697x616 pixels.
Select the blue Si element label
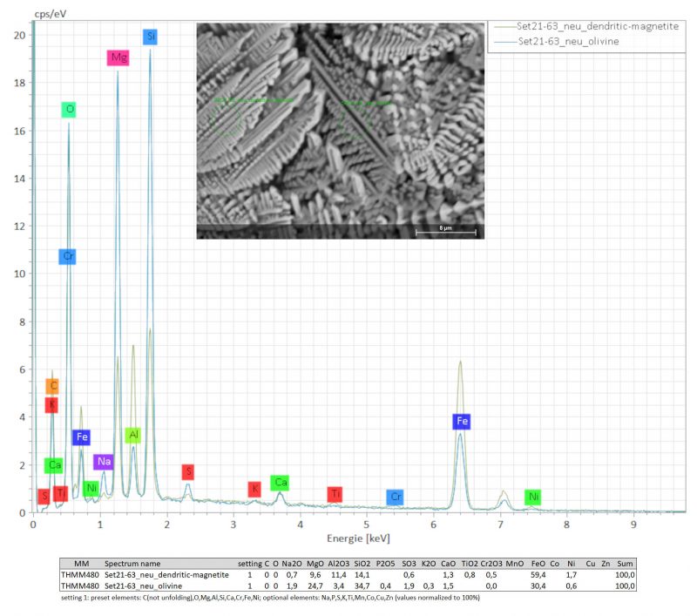pyautogui.click(x=151, y=37)
